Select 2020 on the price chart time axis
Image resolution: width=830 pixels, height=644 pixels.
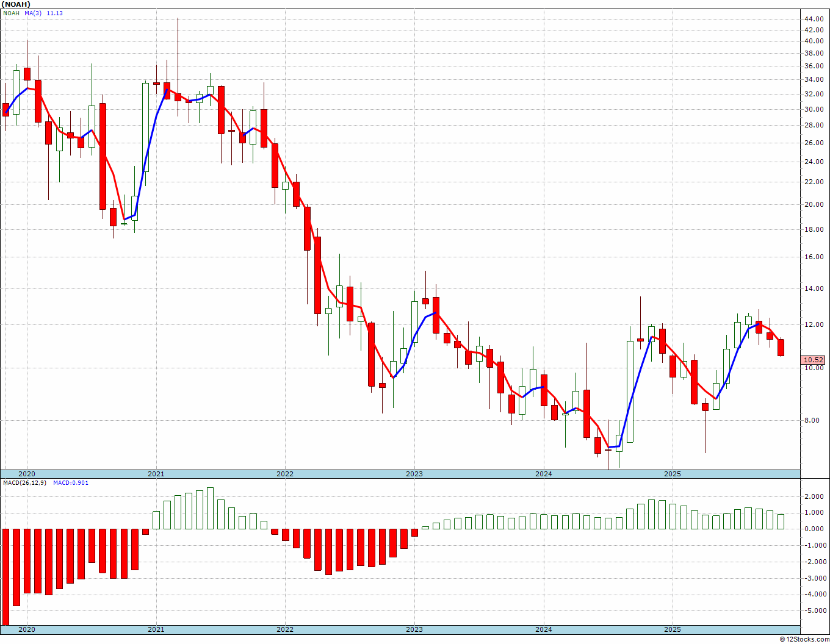pyautogui.click(x=26, y=474)
